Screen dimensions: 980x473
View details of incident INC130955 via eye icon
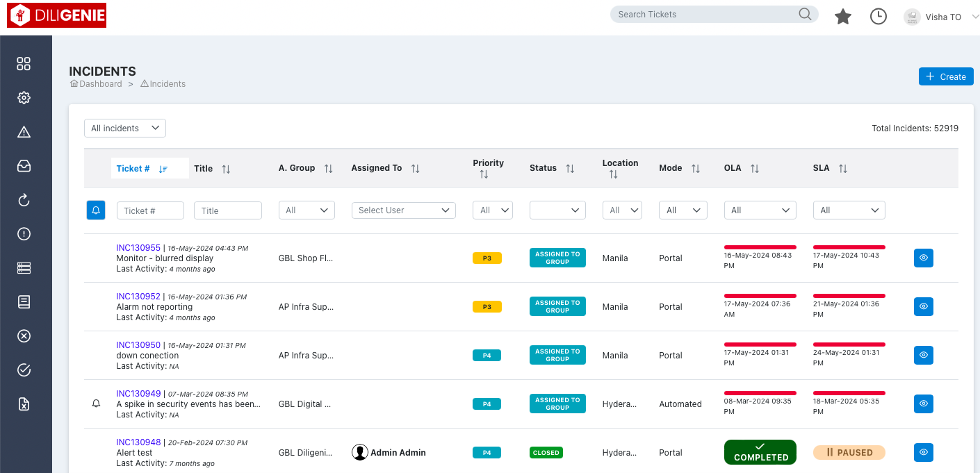[x=923, y=258]
